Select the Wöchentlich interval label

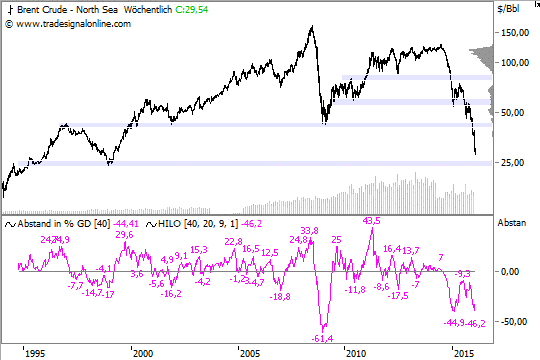pos(148,10)
